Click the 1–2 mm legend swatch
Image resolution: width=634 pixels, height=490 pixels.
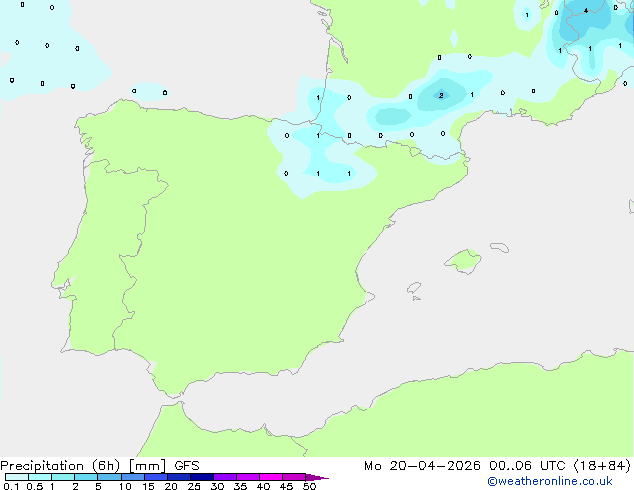[x=63, y=477]
